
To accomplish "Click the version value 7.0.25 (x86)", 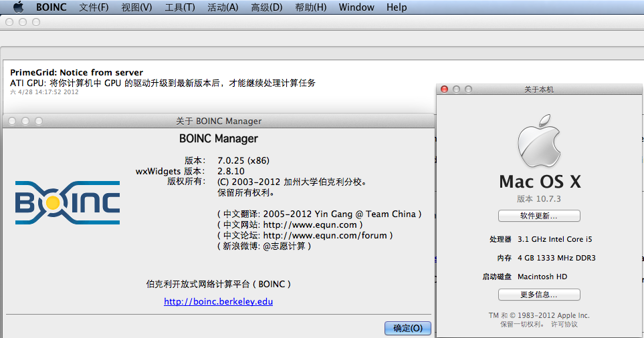I will click(243, 160).
